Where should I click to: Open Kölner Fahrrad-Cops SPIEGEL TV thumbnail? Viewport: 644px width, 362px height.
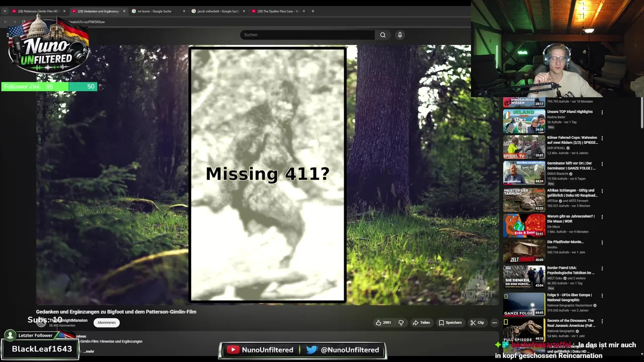point(524,147)
